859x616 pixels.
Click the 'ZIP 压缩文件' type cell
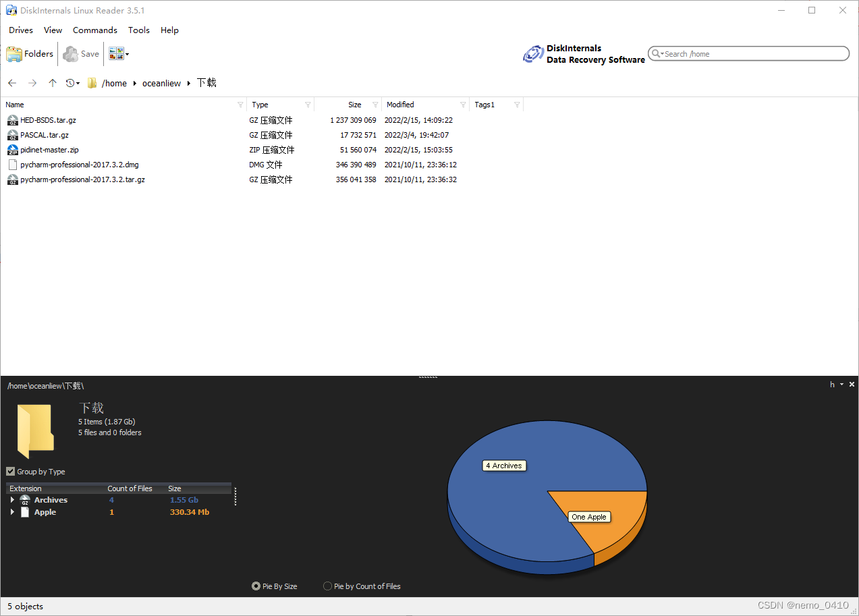click(272, 150)
